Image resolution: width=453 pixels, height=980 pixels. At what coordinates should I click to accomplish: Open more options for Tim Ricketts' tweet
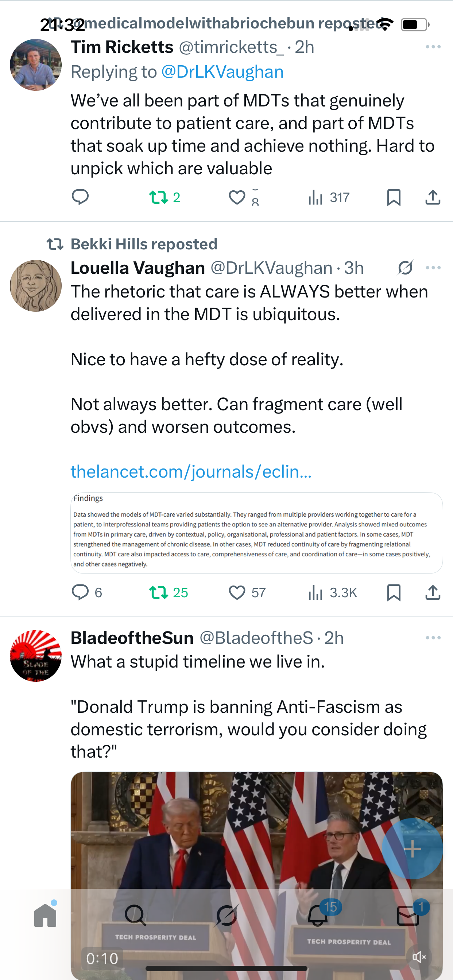(433, 47)
